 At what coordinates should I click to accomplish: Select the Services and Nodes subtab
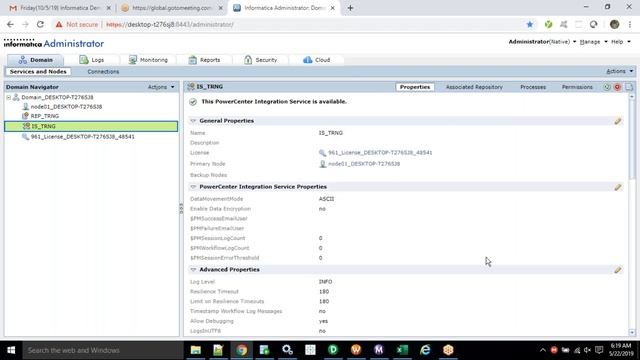click(38, 71)
